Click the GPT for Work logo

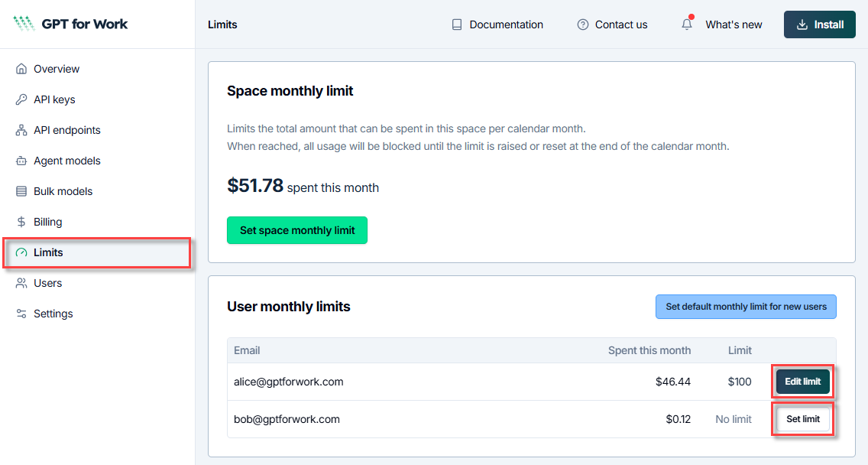(x=70, y=23)
